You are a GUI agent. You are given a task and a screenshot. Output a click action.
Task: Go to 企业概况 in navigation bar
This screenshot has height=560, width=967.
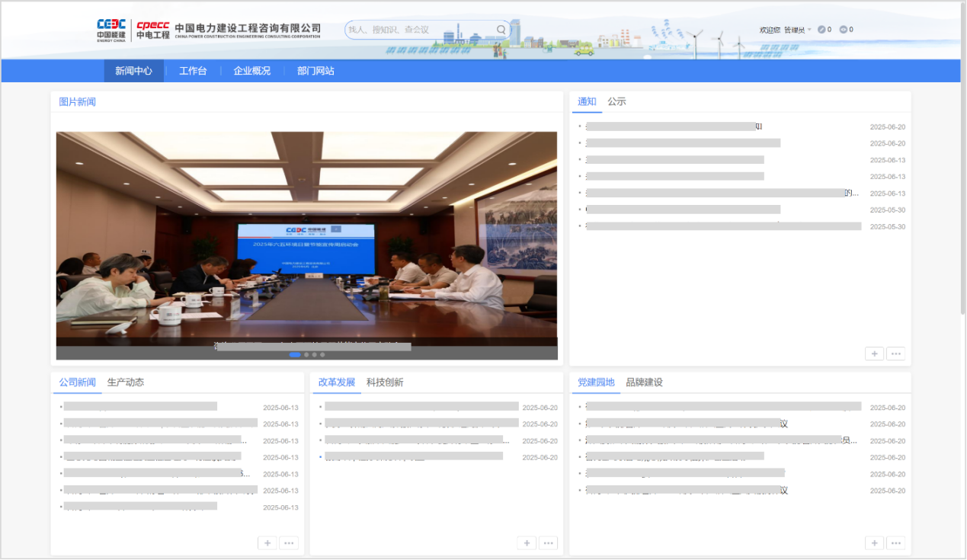point(251,71)
